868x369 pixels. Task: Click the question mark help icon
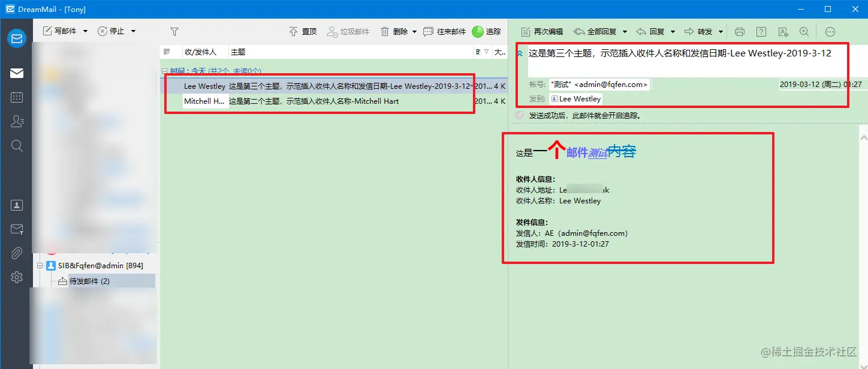761,31
